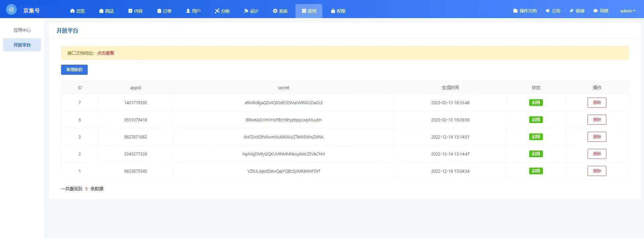
Task: Open the 权限 lock permissions icon
Action: click(333, 11)
